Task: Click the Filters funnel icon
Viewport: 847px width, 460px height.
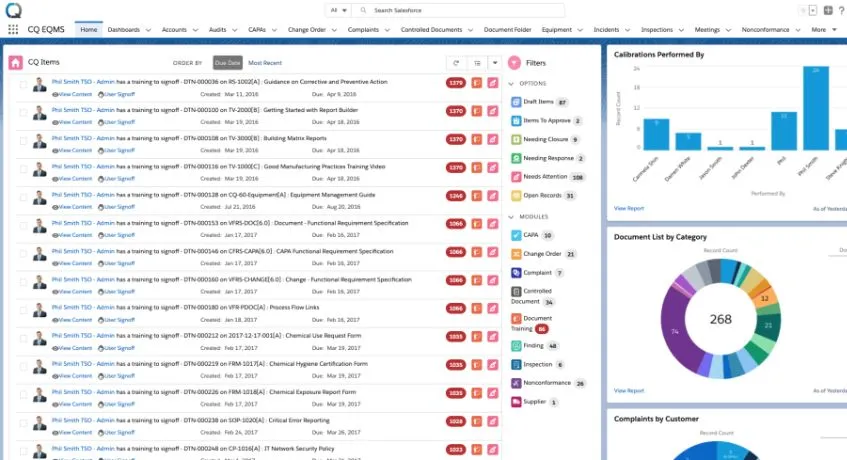Action: 514,63
